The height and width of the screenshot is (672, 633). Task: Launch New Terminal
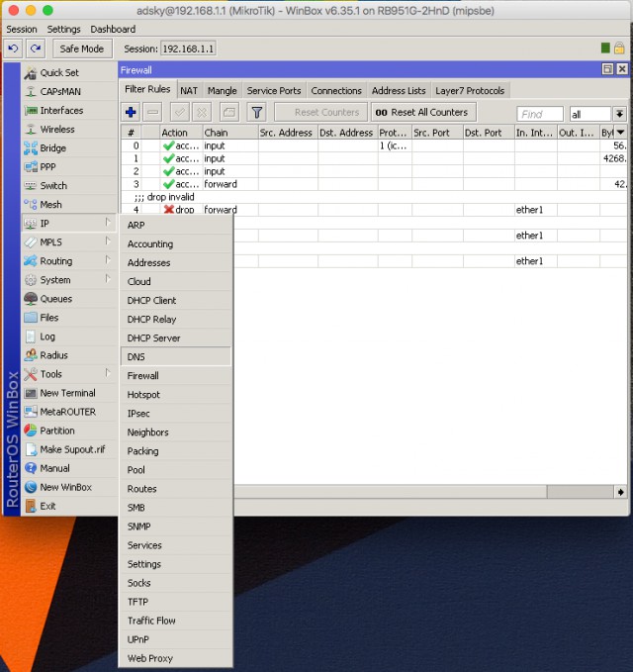tap(69, 393)
